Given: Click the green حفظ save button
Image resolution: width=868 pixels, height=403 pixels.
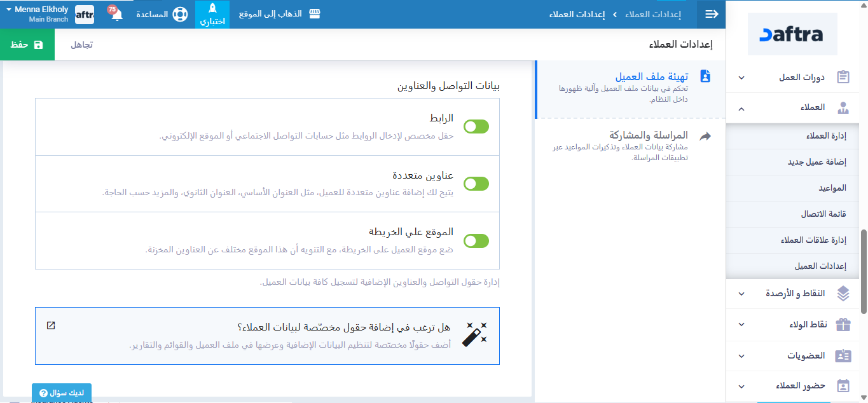Looking at the screenshot, I should 27,44.
